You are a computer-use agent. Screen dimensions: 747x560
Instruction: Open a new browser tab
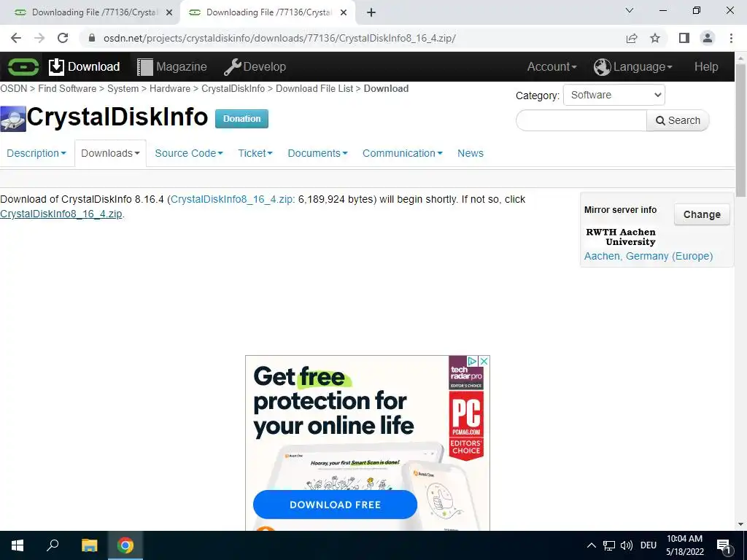pyautogui.click(x=371, y=13)
